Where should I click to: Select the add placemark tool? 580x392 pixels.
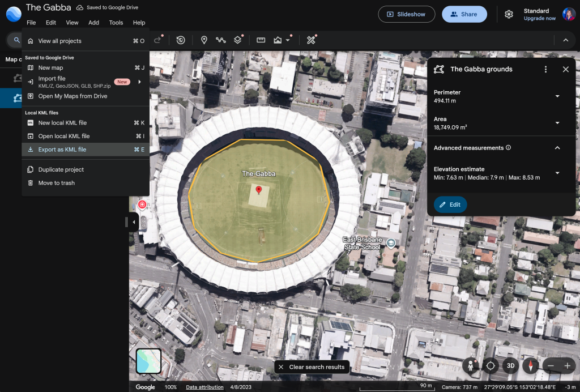click(204, 40)
